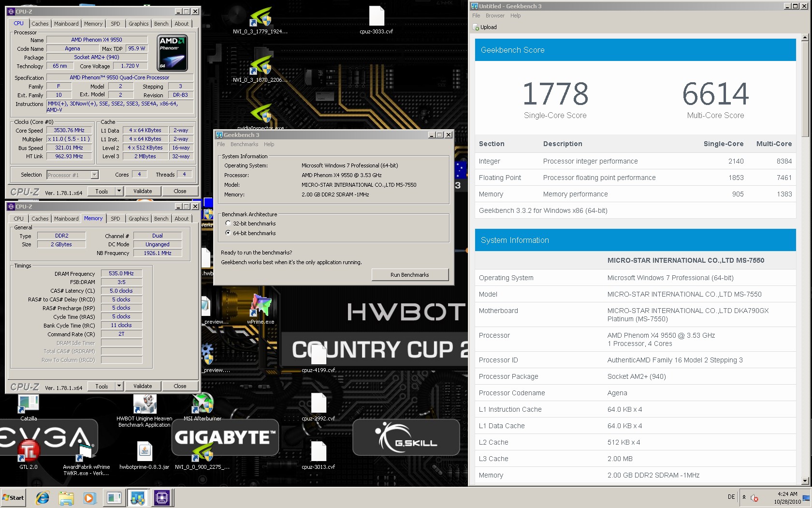Open the cpuz-4199.cvf desktop file

pyautogui.click(x=319, y=358)
